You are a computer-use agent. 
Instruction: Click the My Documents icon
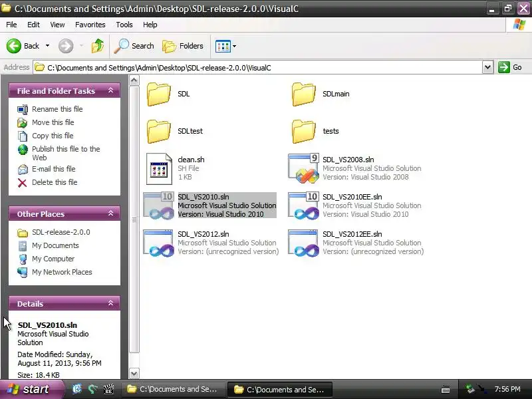(x=23, y=245)
